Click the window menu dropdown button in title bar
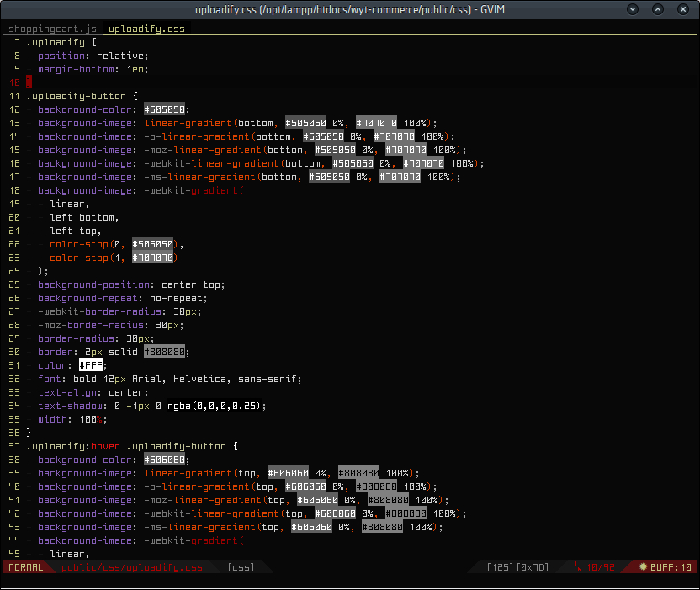700x590 pixels. point(633,9)
